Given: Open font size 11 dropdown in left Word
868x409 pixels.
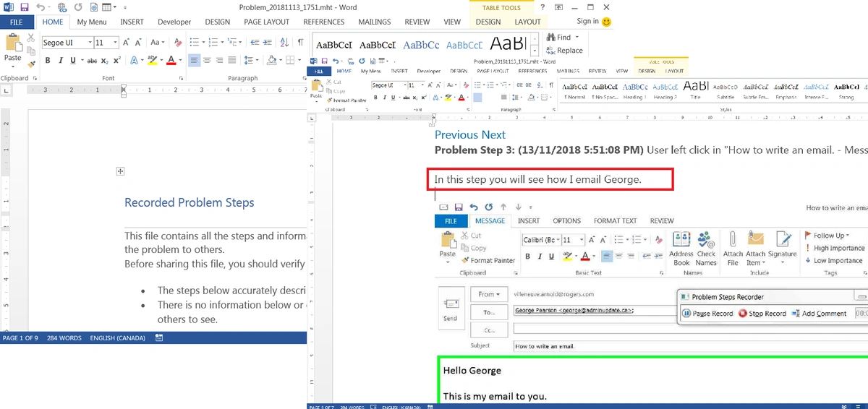Looking at the screenshot, I should pos(116,43).
